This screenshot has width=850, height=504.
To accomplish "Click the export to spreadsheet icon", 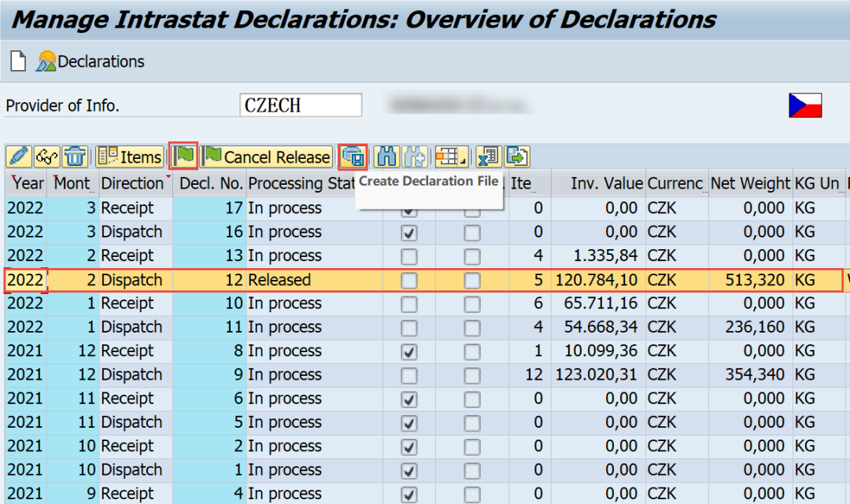I will 489,157.
